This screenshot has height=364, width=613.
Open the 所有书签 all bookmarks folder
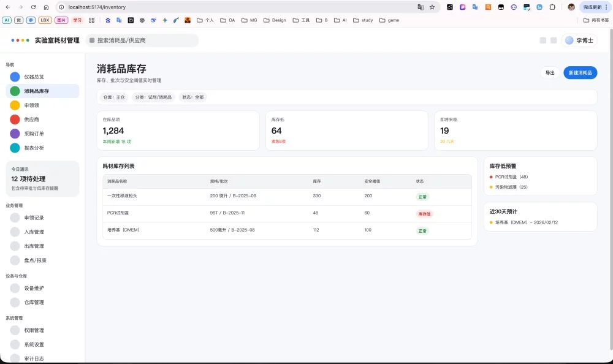[x=596, y=20]
